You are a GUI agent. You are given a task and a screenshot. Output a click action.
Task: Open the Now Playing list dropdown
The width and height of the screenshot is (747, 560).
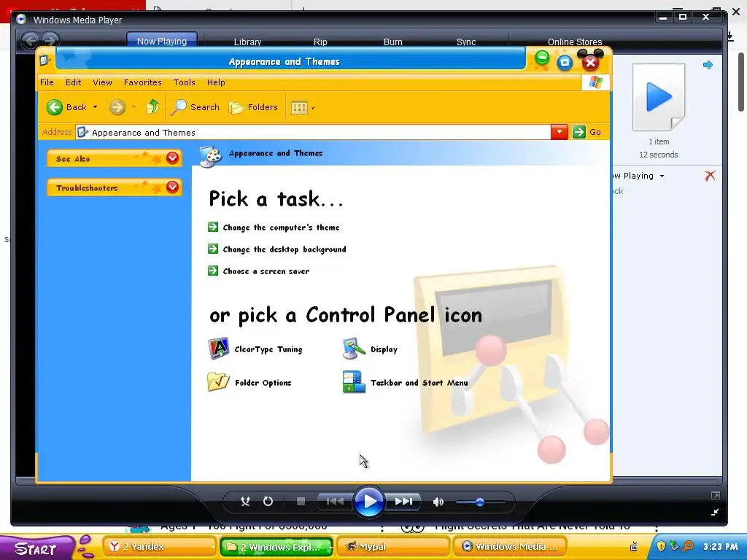coord(662,176)
